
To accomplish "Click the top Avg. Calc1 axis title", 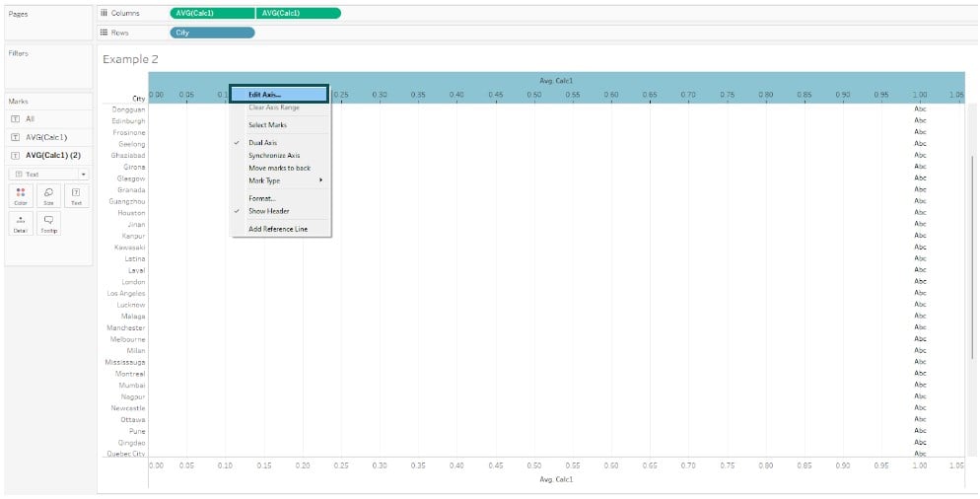I will (x=556, y=81).
